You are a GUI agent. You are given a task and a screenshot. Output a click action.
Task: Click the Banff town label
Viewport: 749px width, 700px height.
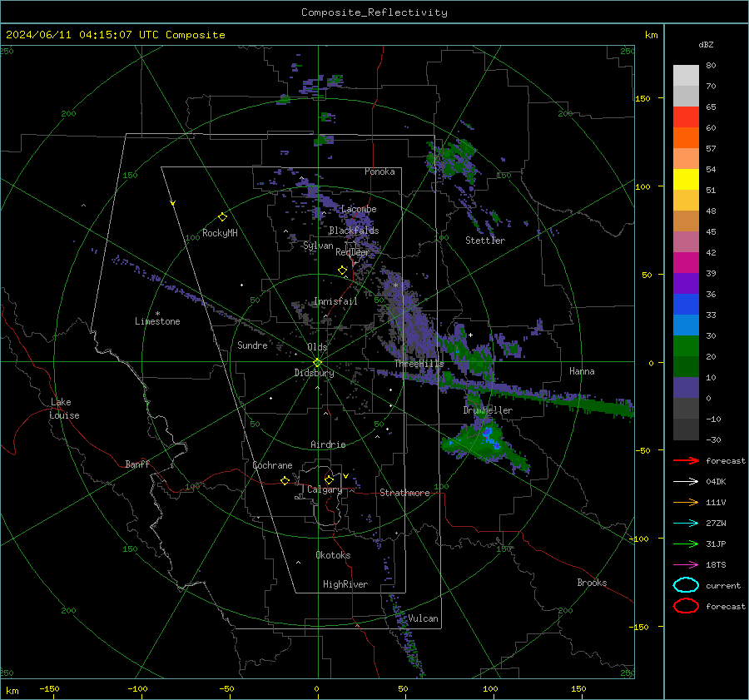[x=137, y=464]
